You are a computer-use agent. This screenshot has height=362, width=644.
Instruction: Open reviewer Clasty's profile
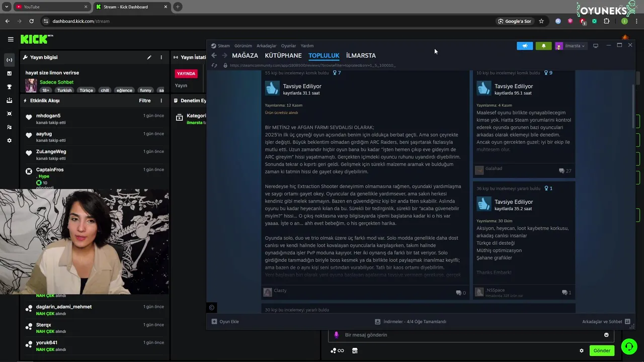pyautogui.click(x=280, y=291)
